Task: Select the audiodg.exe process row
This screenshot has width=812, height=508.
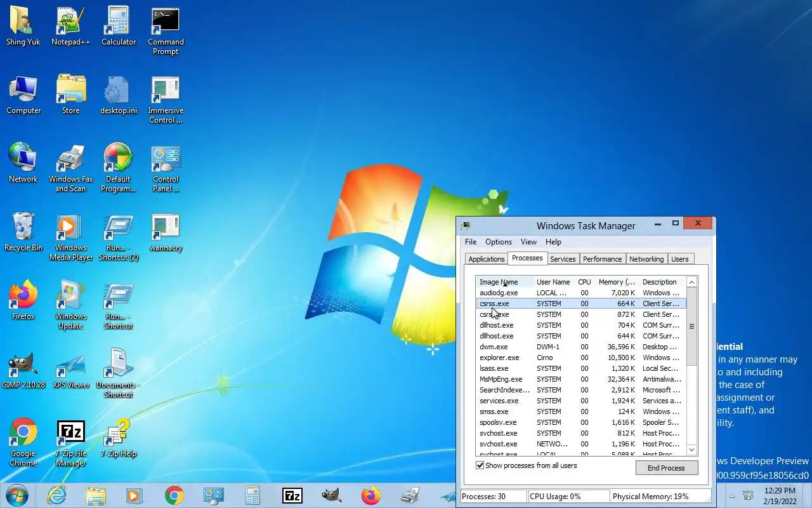Action: pos(581,293)
